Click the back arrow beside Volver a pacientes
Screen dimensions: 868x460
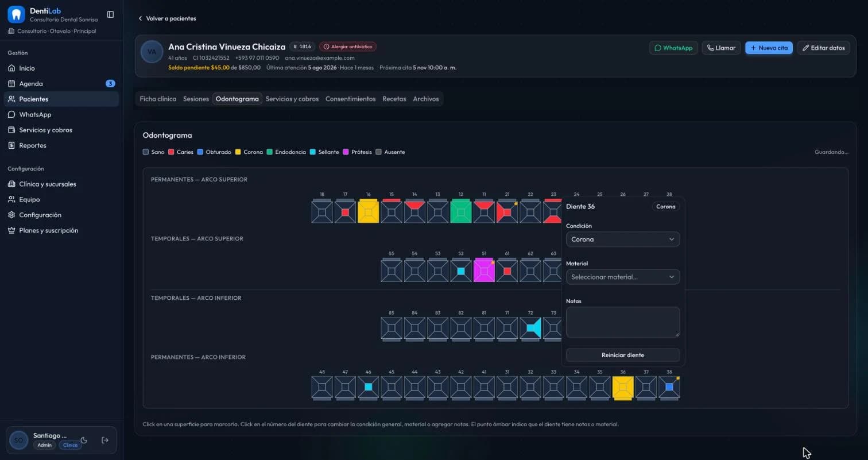(x=140, y=18)
